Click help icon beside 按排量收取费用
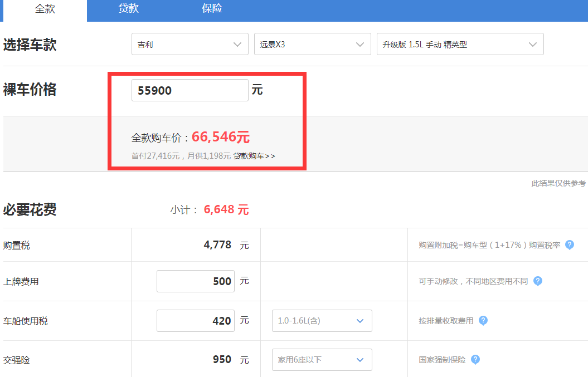Image resolution: width=588 pixels, height=377 pixels. 483,321
